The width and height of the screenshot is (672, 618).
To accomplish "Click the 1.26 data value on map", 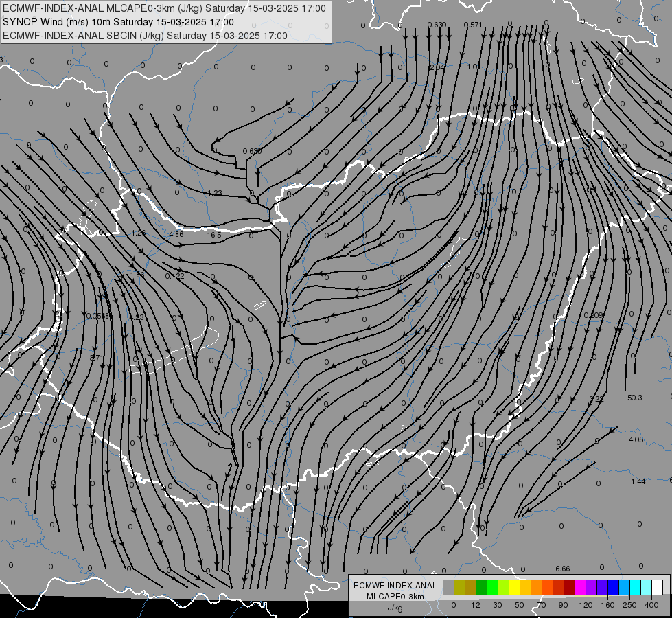I will click(139, 233).
